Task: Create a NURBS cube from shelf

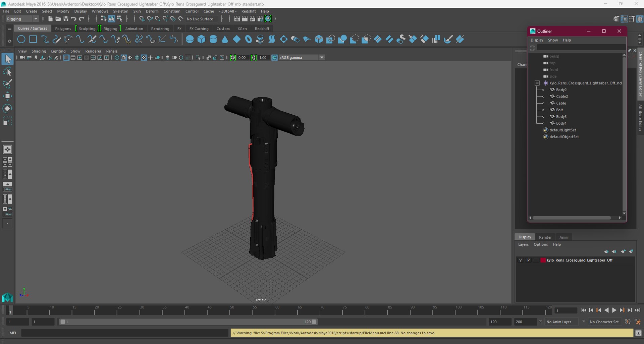Action: 202,39
